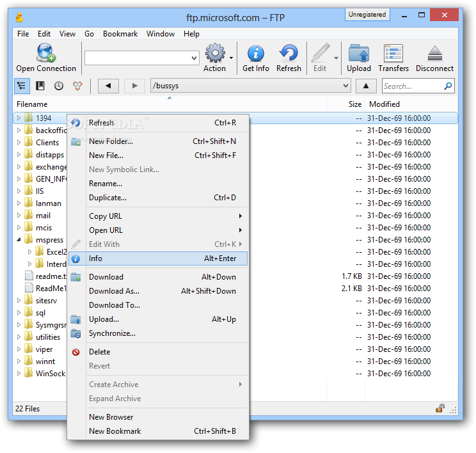The width and height of the screenshot is (476, 453).
Task: Sort by the Size column header
Action: [345, 104]
